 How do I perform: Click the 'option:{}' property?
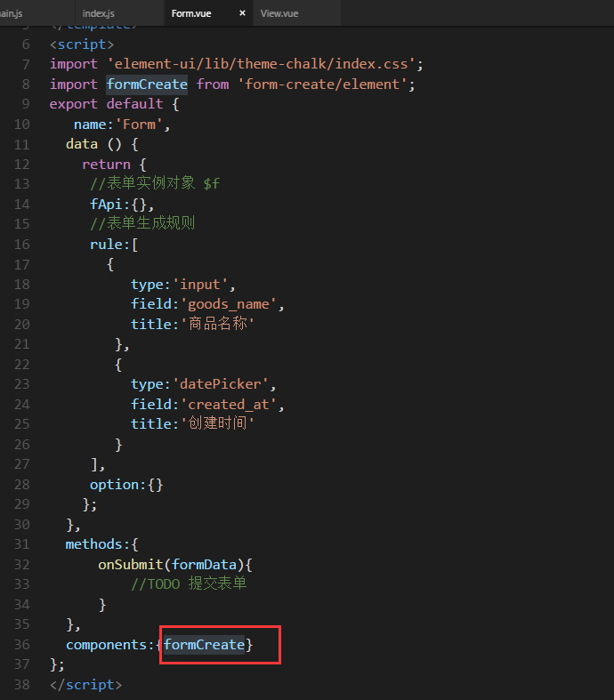click(x=126, y=485)
